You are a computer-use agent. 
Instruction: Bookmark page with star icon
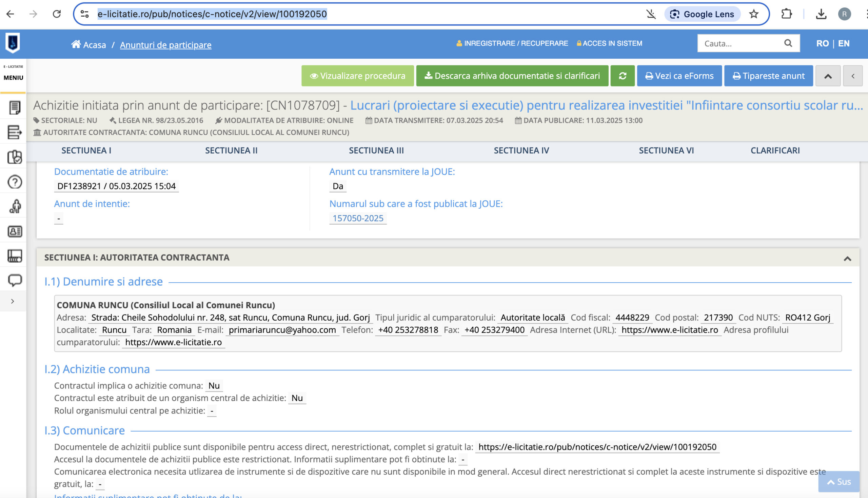tap(753, 14)
